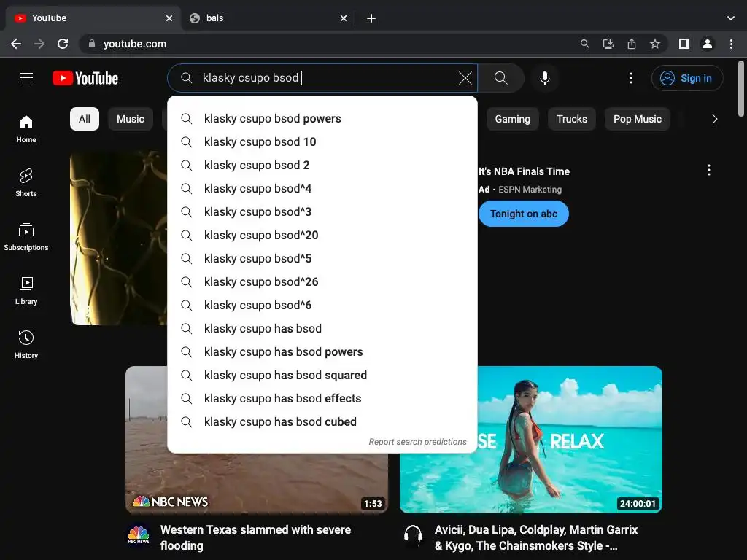747x560 pixels.
Task: Open the Chrome profile icon
Action: (x=708, y=44)
